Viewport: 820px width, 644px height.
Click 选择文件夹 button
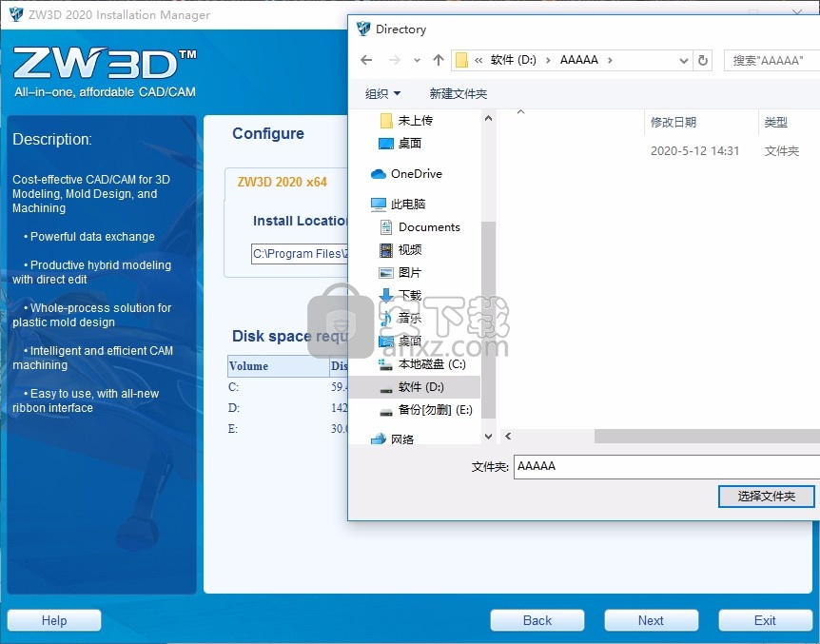point(766,497)
